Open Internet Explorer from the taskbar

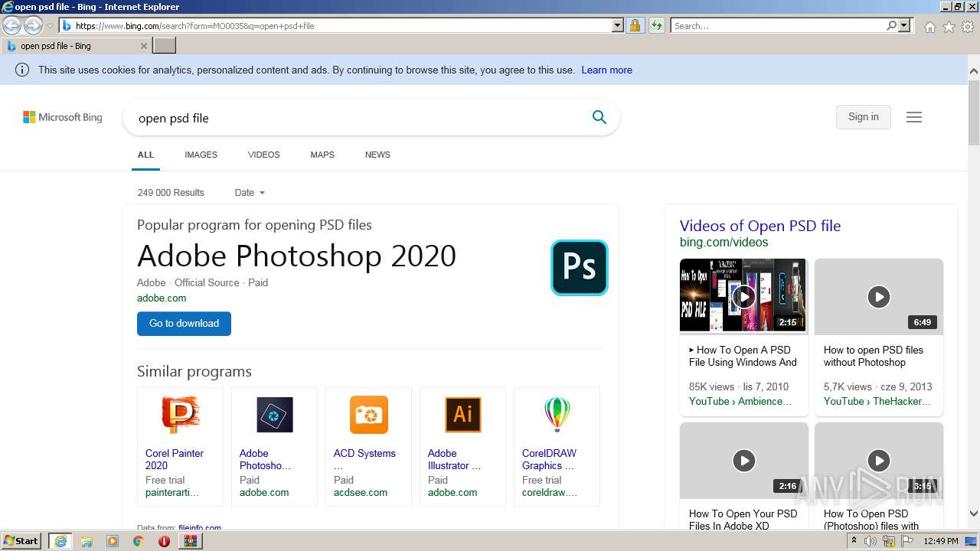click(x=60, y=541)
